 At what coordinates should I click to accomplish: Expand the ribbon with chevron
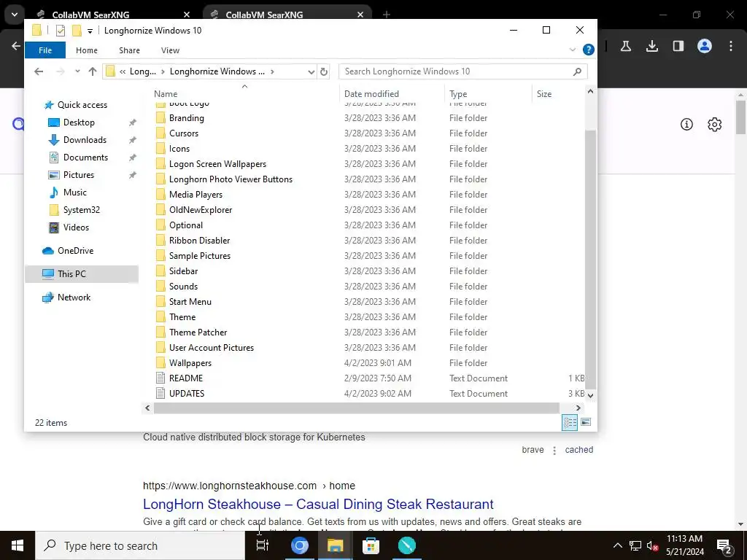pos(572,50)
